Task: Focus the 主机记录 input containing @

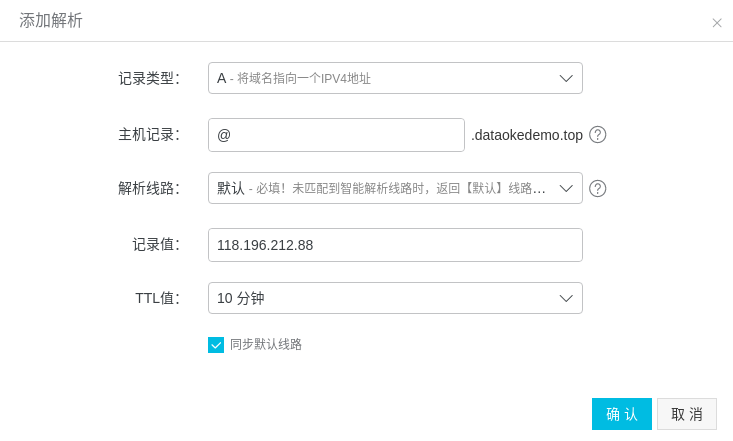Action: coord(337,135)
